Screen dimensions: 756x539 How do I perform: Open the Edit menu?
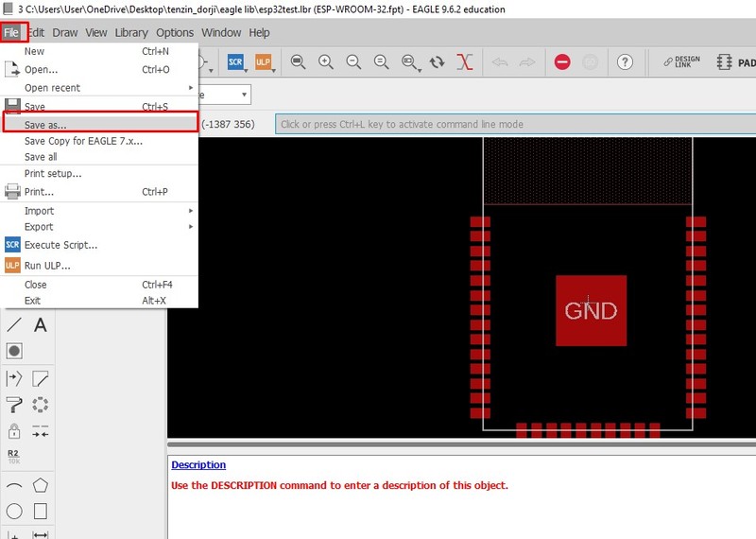[36, 32]
